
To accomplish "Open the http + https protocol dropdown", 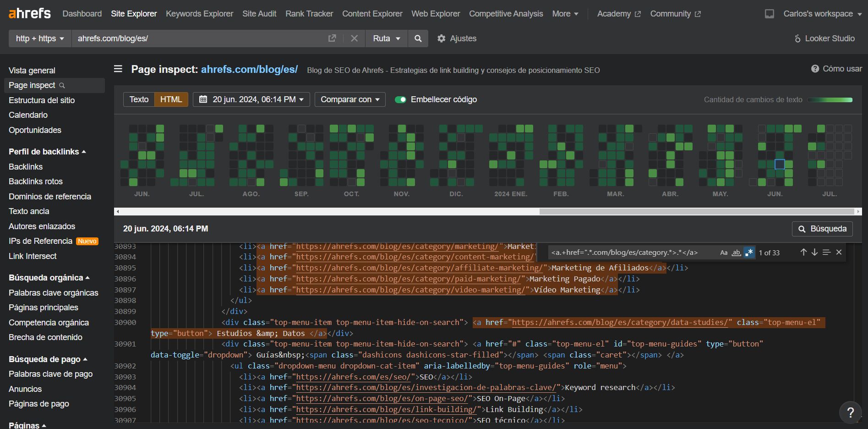I will tap(40, 38).
